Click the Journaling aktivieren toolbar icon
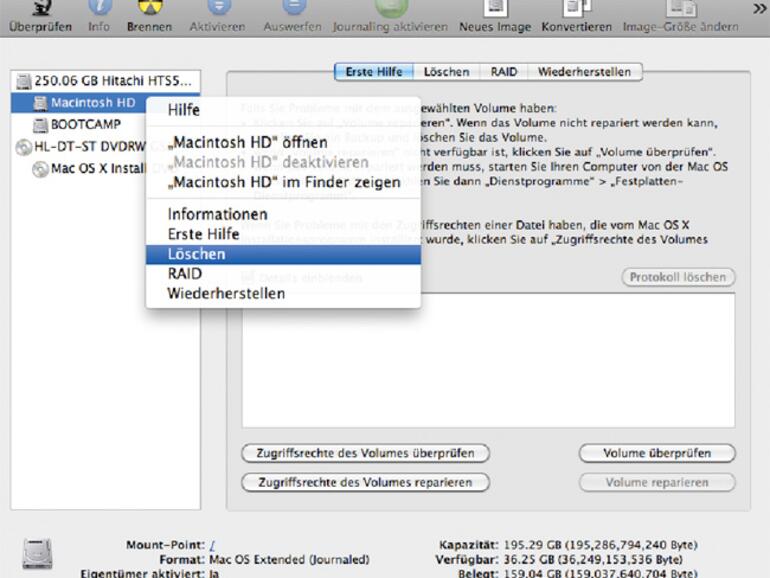 pos(391,7)
